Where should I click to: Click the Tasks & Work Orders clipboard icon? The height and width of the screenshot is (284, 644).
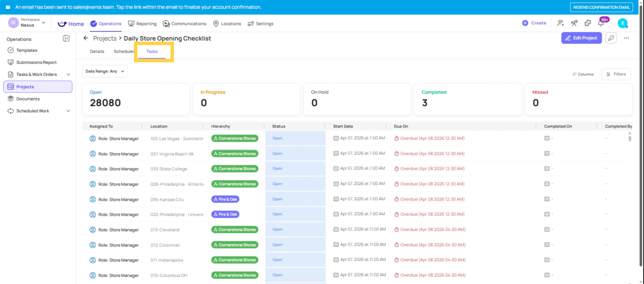click(11, 74)
